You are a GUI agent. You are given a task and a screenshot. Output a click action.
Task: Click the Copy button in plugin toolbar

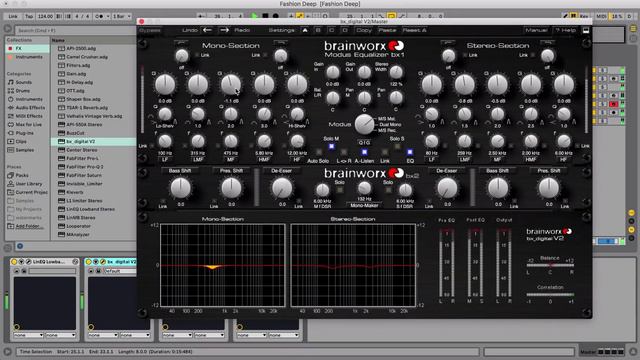tap(363, 30)
